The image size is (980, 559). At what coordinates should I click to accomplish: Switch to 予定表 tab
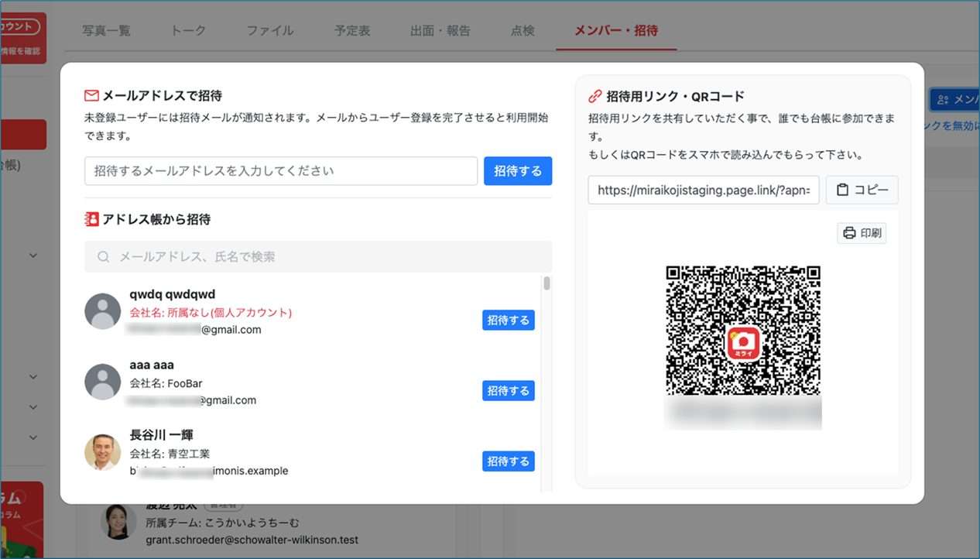tap(352, 31)
